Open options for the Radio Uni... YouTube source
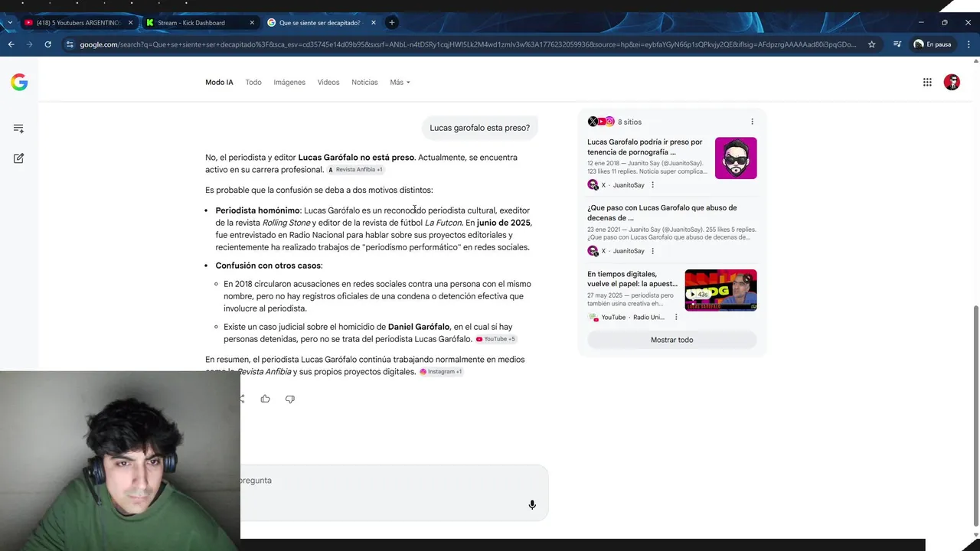The height and width of the screenshot is (551, 980). tap(676, 317)
